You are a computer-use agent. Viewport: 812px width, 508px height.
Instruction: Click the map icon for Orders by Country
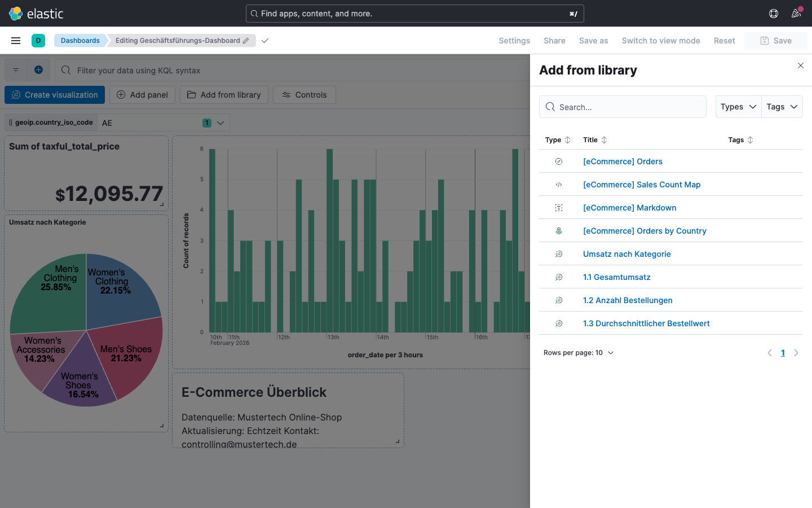click(x=558, y=230)
